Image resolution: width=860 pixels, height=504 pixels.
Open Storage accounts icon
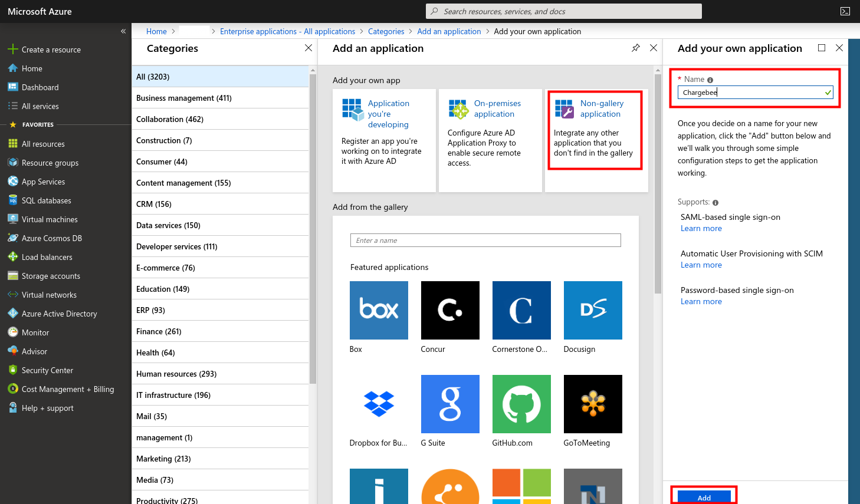coord(13,276)
